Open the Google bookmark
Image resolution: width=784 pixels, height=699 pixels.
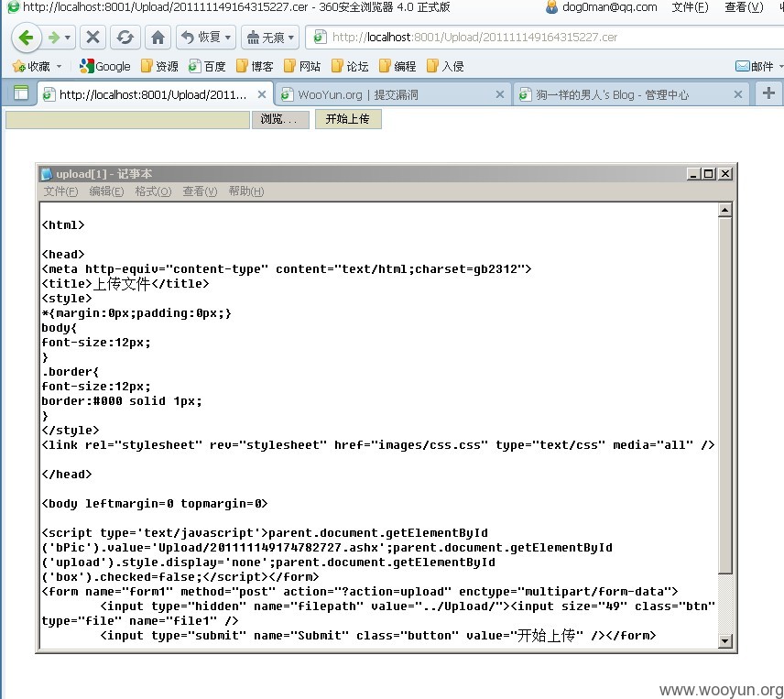click(105, 66)
